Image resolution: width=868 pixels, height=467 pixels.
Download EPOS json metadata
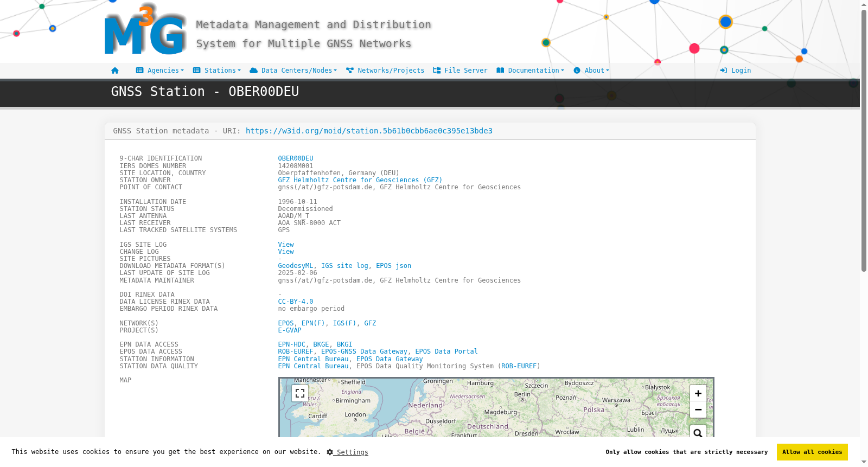(x=393, y=266)
